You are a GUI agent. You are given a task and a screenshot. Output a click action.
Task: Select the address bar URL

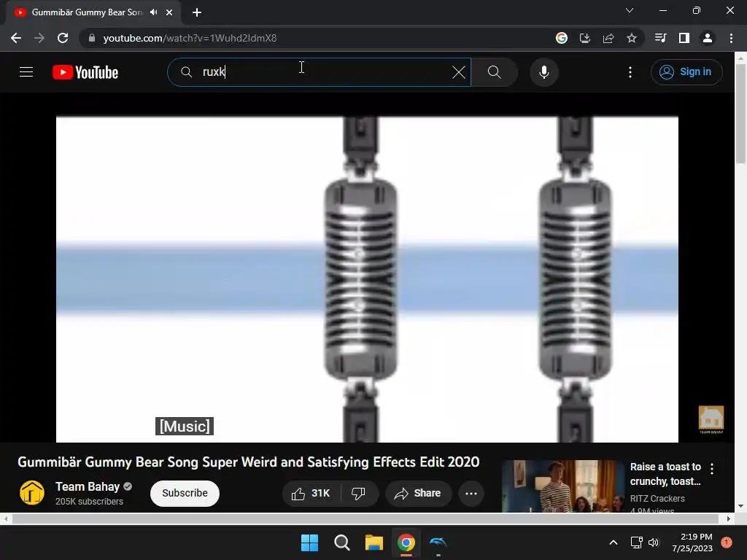pos(190,38)
